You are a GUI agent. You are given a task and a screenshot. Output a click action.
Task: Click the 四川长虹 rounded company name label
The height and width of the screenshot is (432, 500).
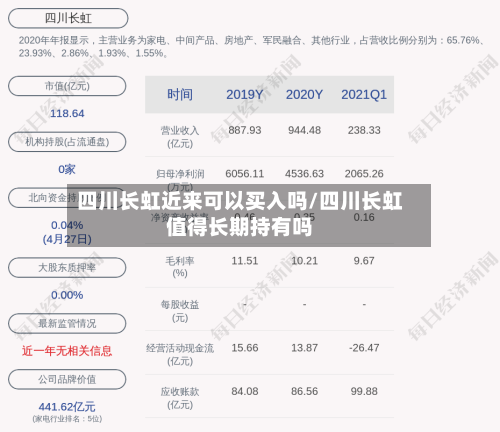(x=68, y=18)
